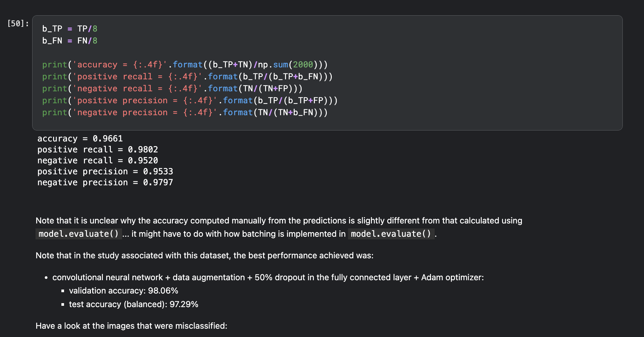Click the accuracy = 0.9661 output line

coord(80,138)
